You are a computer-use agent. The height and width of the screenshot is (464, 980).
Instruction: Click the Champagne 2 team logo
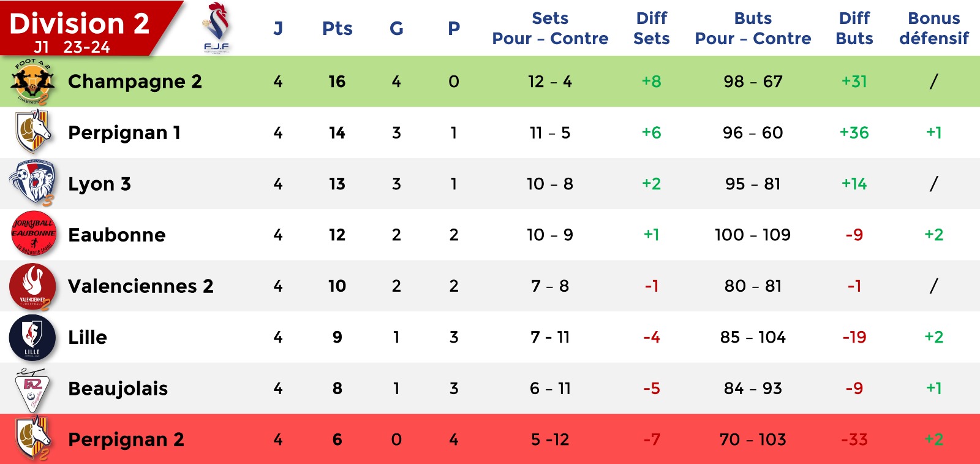32,82
